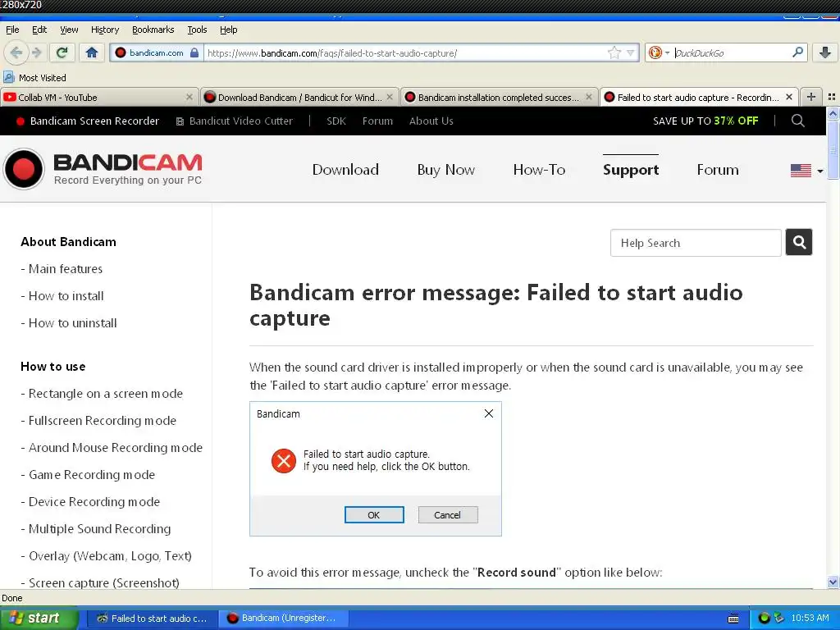Close the Collab VM - YouTube tab
The width and height of the screenshot is (840, 630).
[x=189, y=97]
